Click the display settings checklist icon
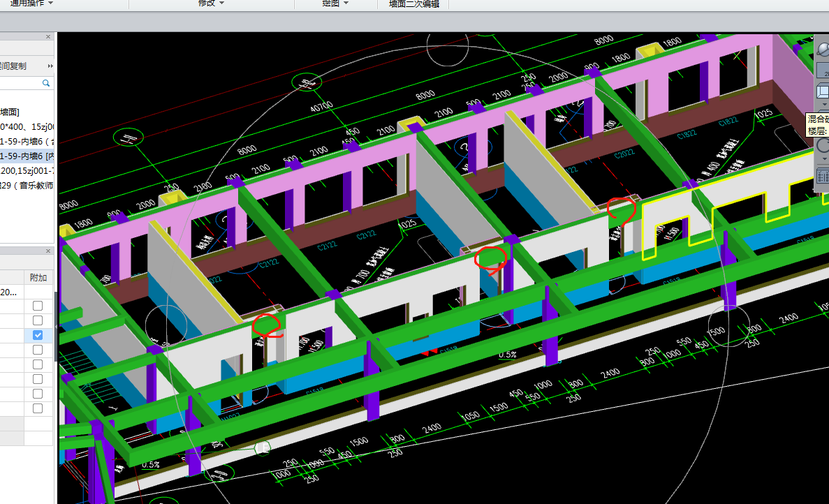Screen dimensions: 829x504 point(823,176)
